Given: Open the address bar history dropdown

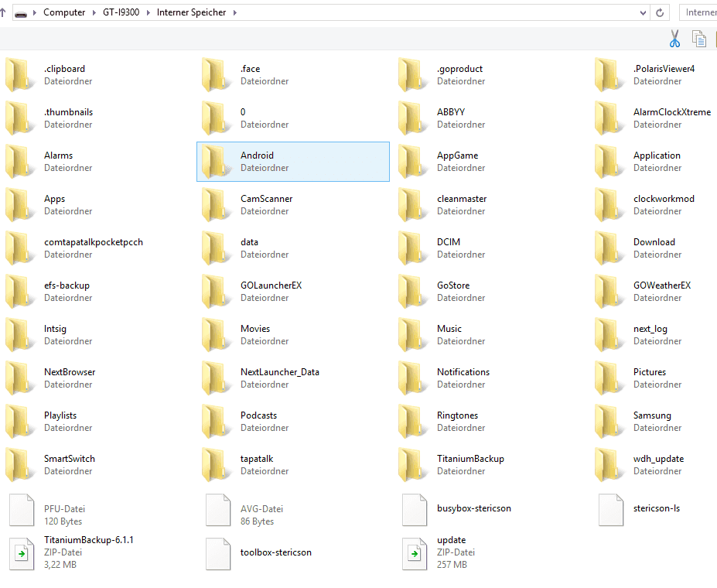Looking at the screenshot, I should point(643,13).
